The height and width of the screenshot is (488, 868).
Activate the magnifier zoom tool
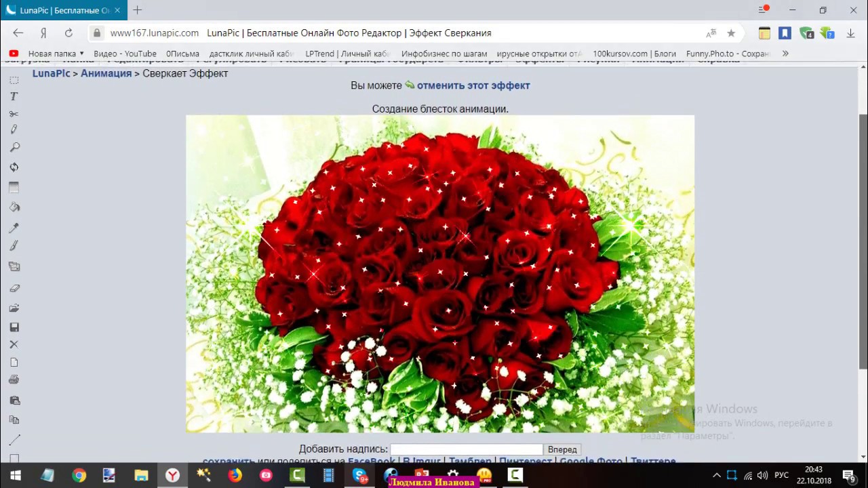click(14, 147)
